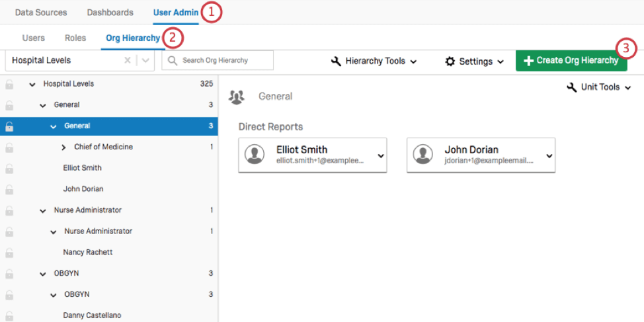Click the gear icon of Settings
The height and width of the screenshot is (322, 644).
450,61
